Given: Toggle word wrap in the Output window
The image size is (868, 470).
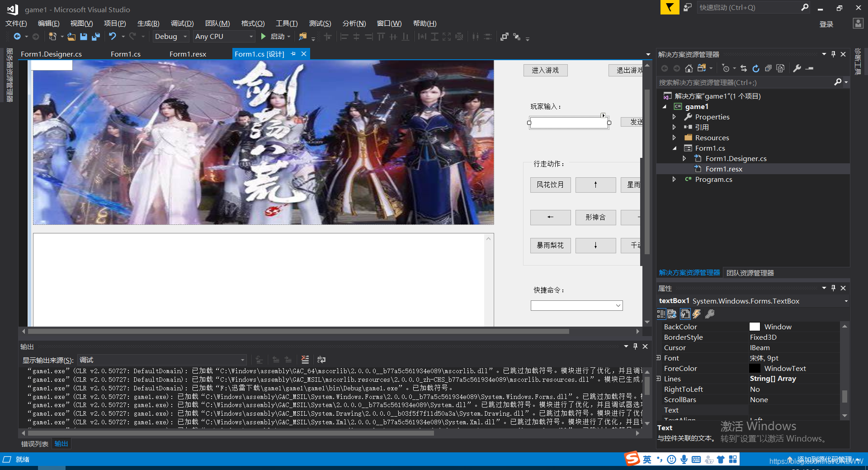Looking at the screenshot, I should click(x=321, y=360).
